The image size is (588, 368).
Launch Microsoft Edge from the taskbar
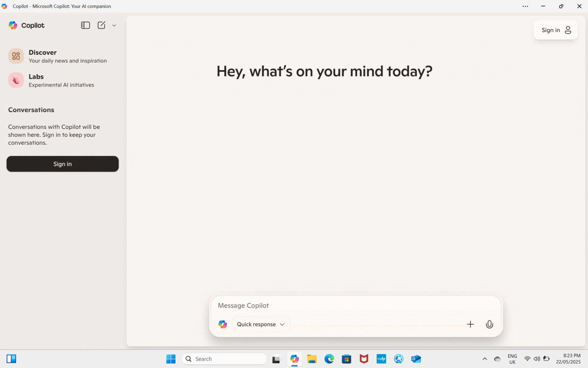(329, 359)
